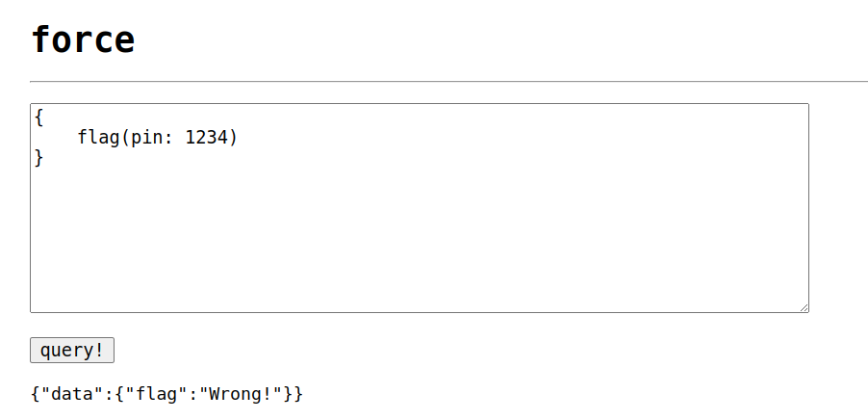Click the second colon after "flag" in the response
This screenshot has height=420, width=868.
click(196, 393)
